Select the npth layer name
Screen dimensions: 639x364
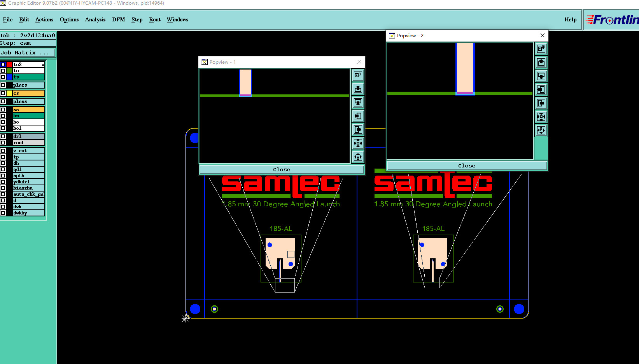[29, 176]
